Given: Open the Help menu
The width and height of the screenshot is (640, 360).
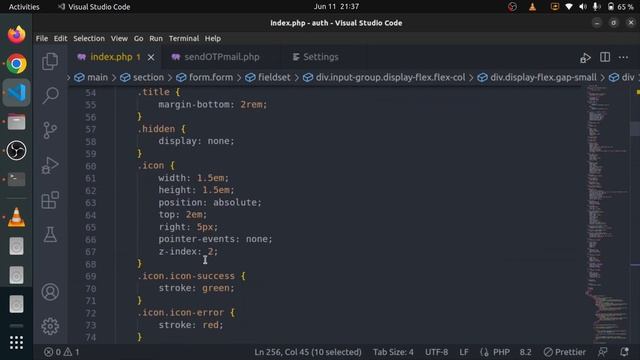Looking at the screenshot, I should pos(213,38).
